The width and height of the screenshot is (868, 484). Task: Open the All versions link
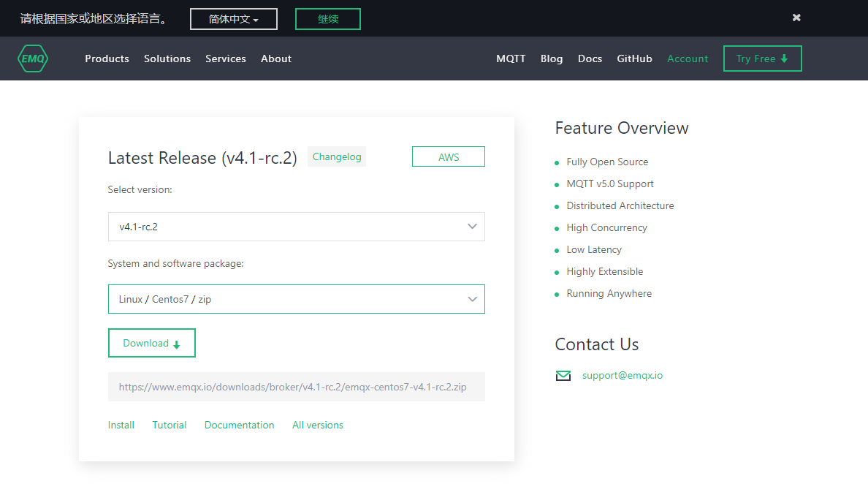pyautogui.click(x=318, y=425)
